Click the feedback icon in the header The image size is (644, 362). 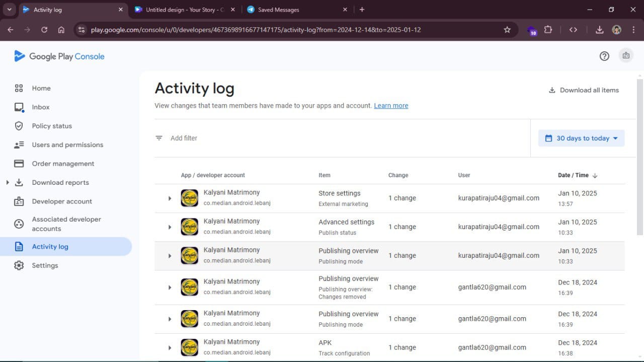click(626, 56)
